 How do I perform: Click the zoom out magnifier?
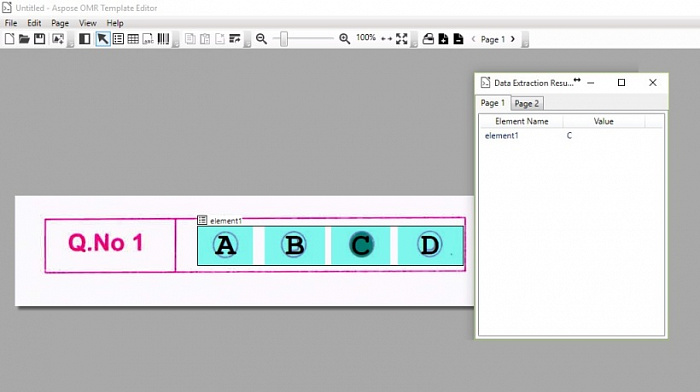(x=262, y=39)
